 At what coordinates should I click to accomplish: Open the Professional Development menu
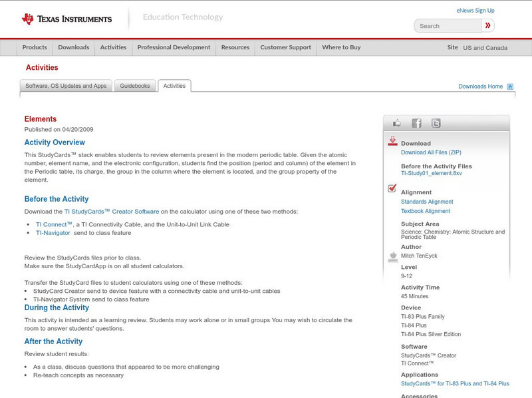[172, 47]
